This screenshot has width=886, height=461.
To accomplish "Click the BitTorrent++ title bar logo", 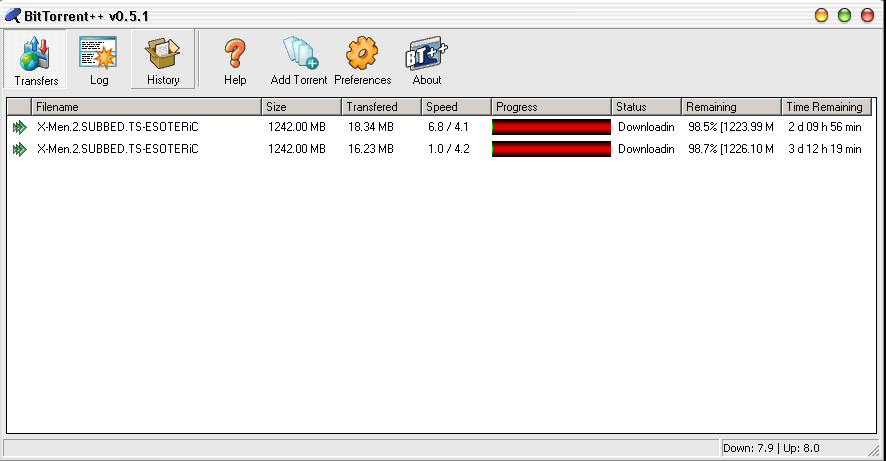I will [x=12, y=15].
